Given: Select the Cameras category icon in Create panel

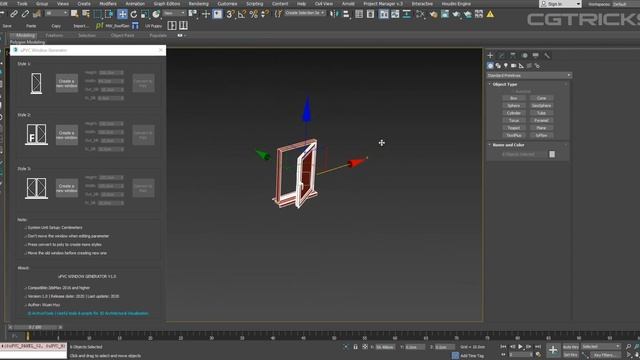Looking at the screenshot, I should tap(513, 66).
